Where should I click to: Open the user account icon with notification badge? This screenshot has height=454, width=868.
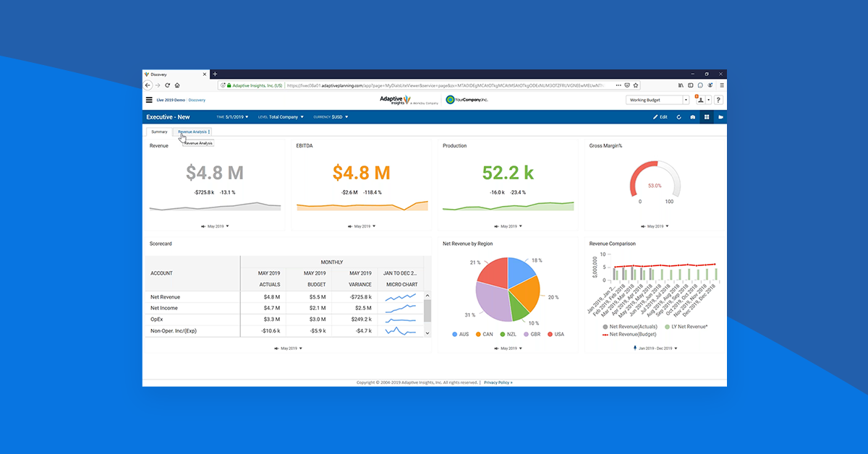click(701, 100)
